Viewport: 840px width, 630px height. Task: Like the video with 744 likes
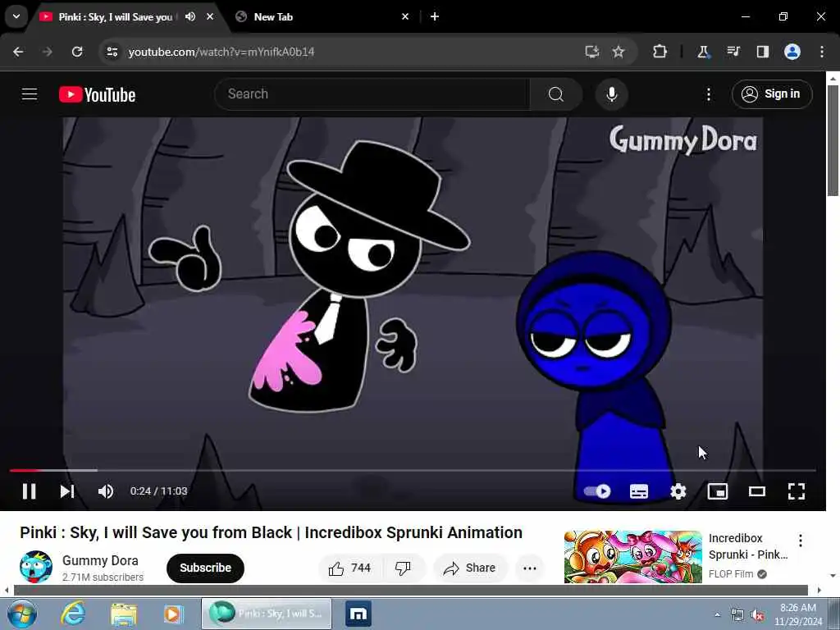click(x=350, y=568)
